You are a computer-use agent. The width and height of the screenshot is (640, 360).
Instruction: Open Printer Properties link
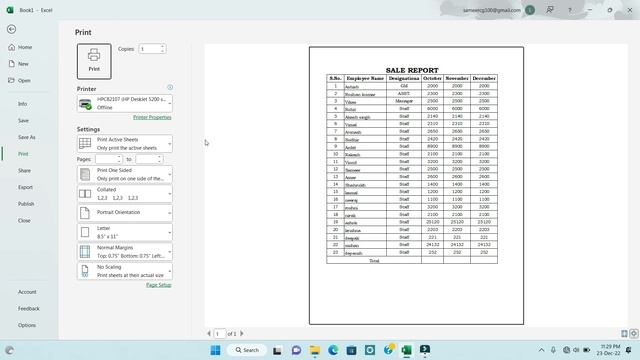152,117
